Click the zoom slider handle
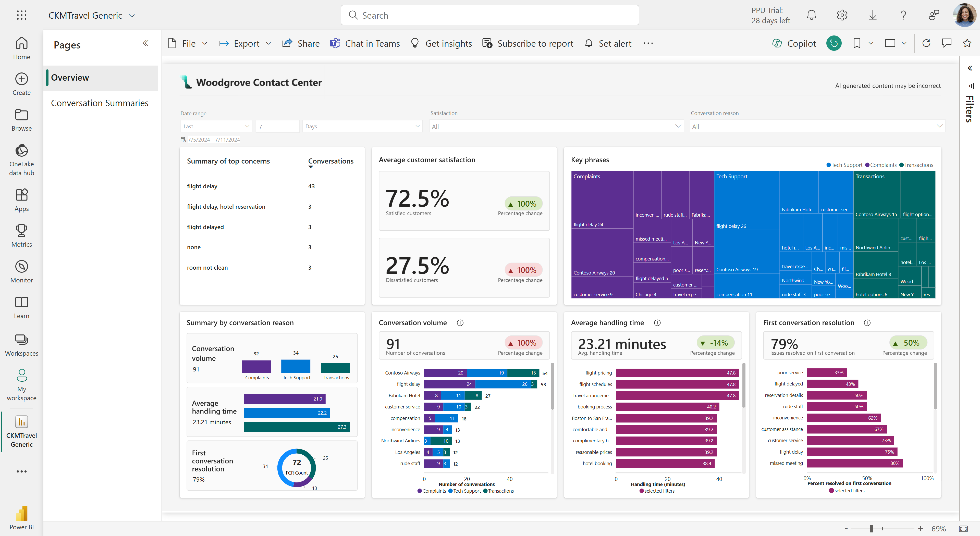The height and width of the screenshot is (536, 980). tap(871, 528)
